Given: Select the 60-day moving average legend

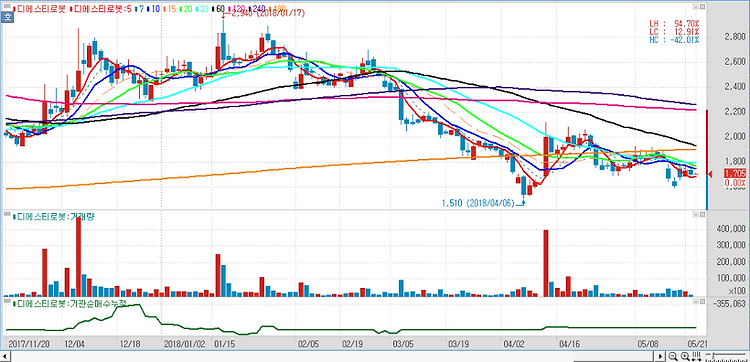Looking at the screenshot, I should [x=219, y=9].
